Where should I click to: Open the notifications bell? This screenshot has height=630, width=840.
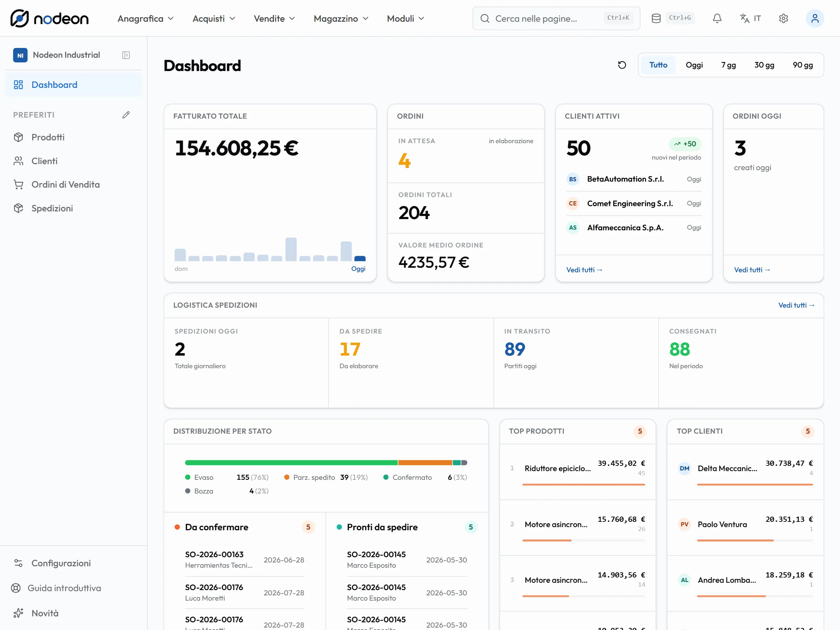[717, 18]
